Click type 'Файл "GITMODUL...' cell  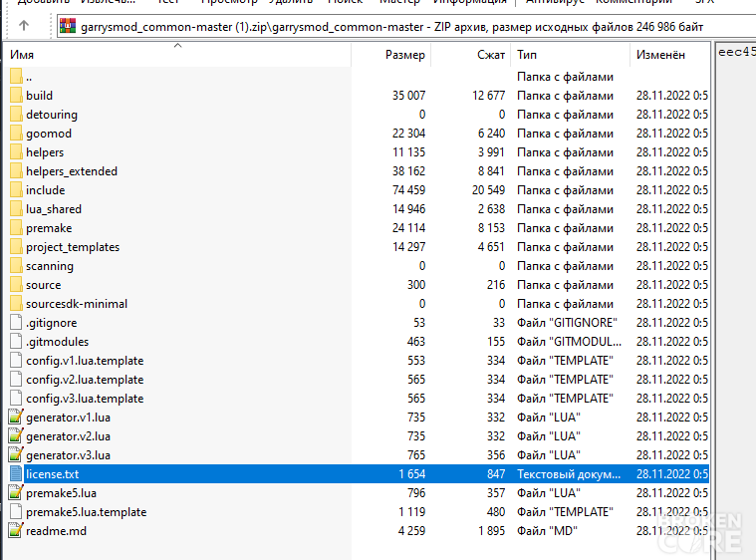click(x=569, y=341)
